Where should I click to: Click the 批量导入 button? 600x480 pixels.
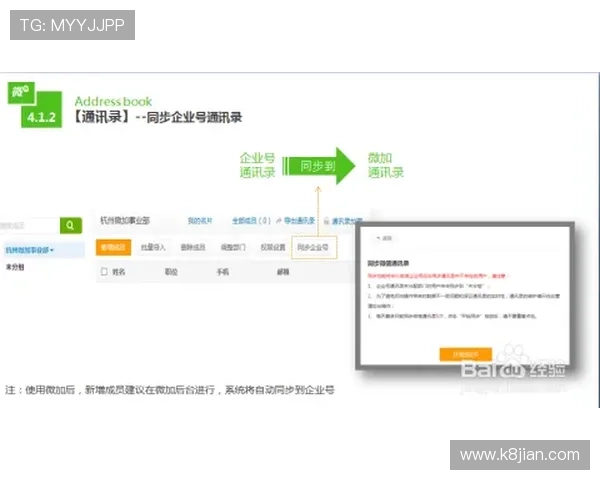click(x=153, y=247)
